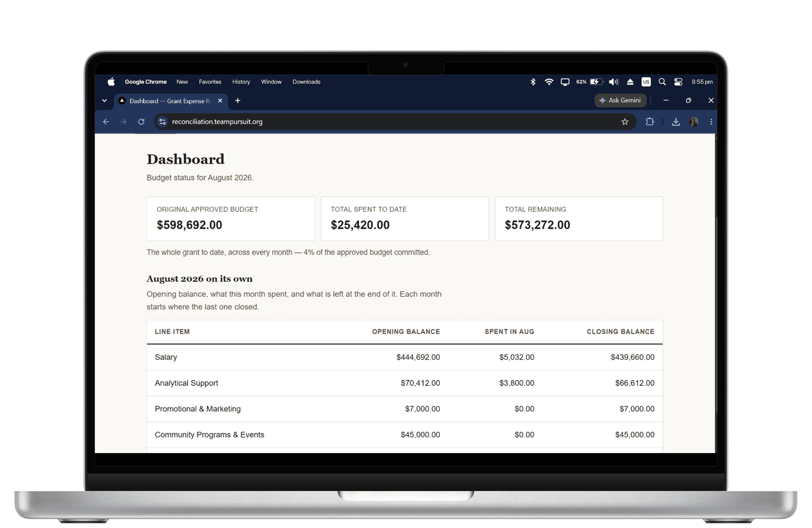Open the Chrome three-dot menu
Viewport: 812px width, 528px height.
click(x=711, y=122)
